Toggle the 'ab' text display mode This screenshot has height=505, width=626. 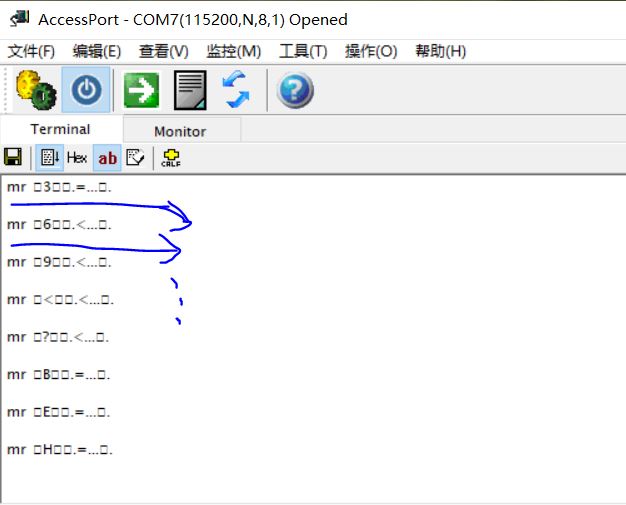107,157
